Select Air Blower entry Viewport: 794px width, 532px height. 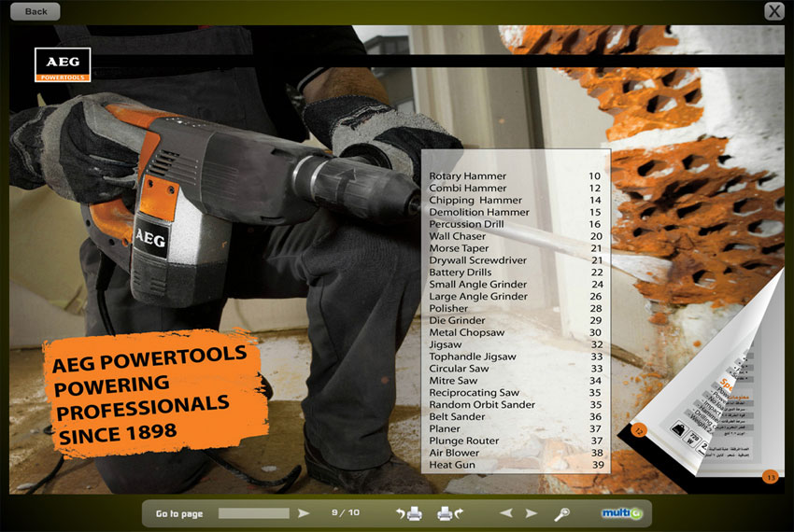coord(515,453)
